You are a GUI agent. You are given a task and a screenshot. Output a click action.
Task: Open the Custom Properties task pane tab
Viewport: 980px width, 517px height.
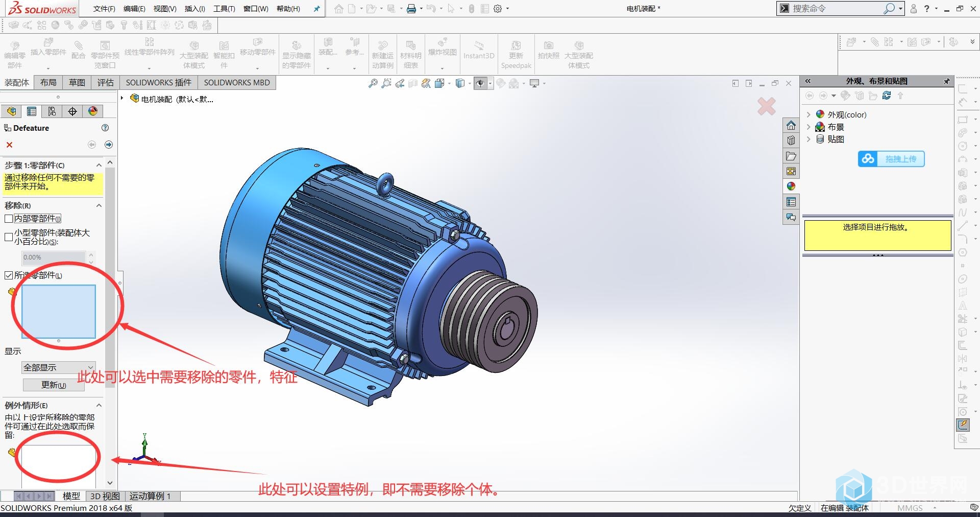pos(791,202)
